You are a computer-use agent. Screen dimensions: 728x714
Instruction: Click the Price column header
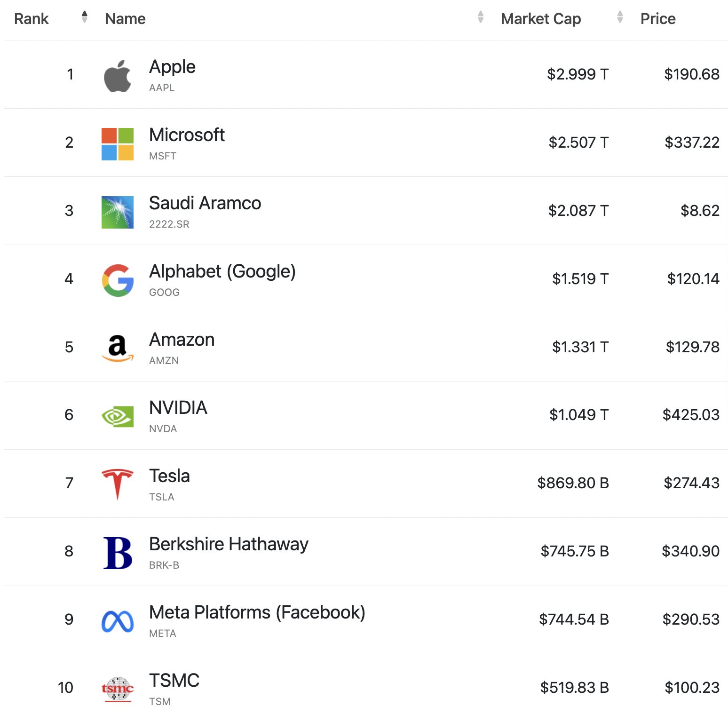(x=658, y=19)
